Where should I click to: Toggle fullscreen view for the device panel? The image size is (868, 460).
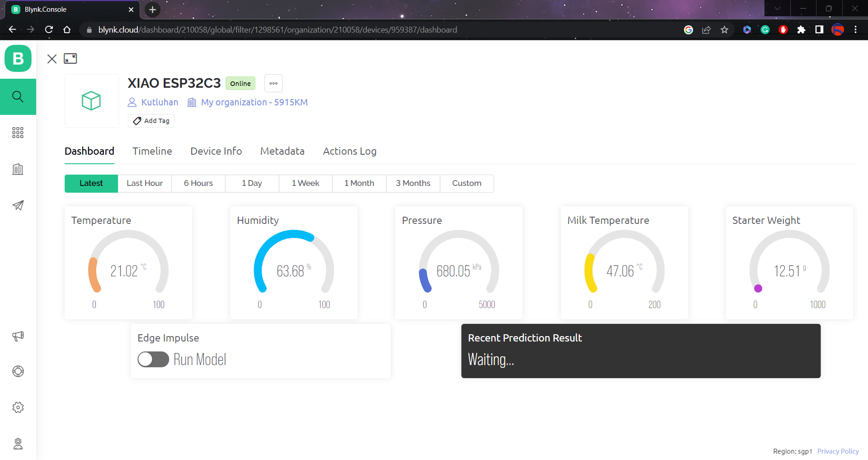(x=71, y=58)
